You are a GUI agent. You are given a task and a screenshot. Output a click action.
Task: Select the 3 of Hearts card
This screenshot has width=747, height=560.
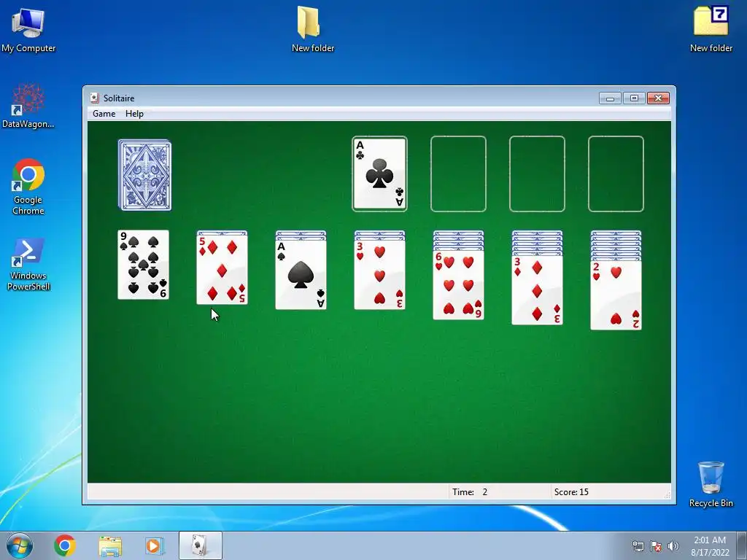coord(379,275)
